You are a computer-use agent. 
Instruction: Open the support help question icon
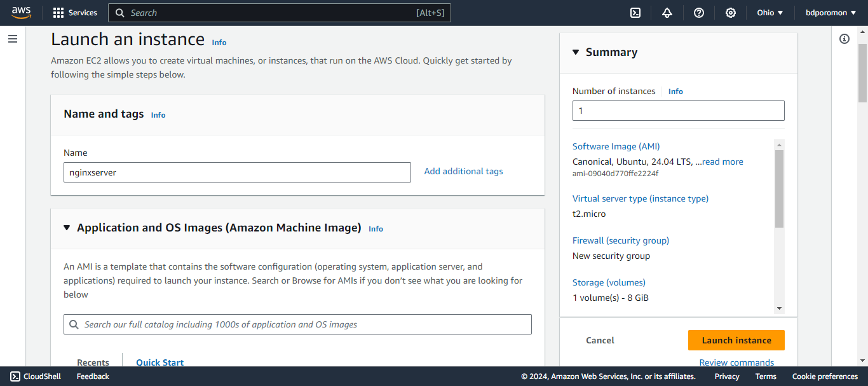[699, 13]
